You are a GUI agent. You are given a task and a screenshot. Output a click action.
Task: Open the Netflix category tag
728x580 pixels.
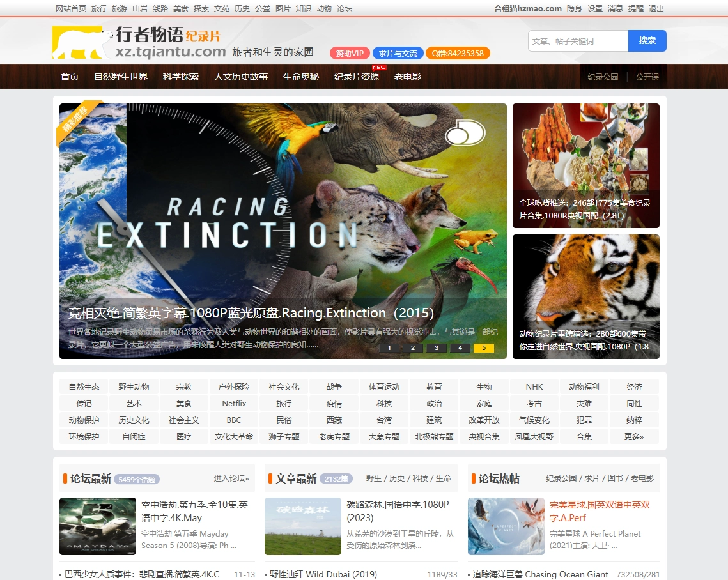pos(234,404)
